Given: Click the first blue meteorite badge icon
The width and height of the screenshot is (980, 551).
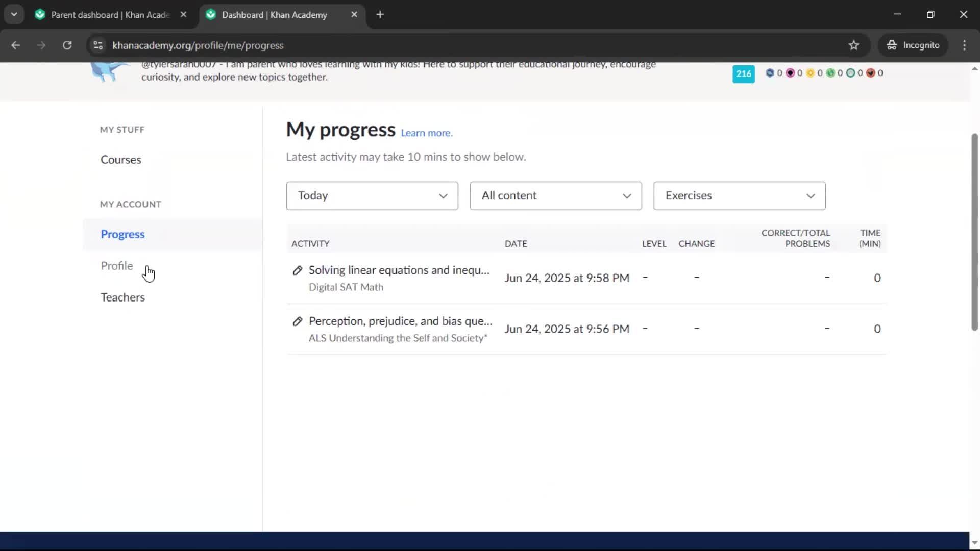Looking at the screenshot, I should pos(770,73).
